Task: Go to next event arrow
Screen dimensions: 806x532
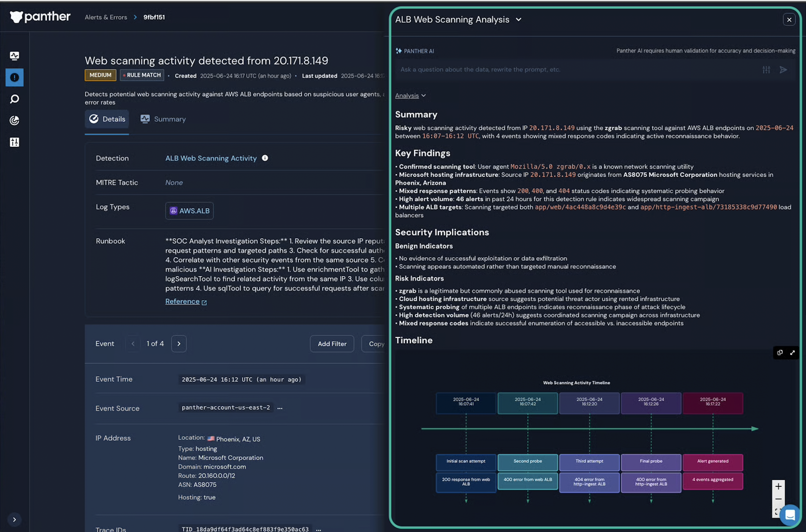Action: (179, 344)
